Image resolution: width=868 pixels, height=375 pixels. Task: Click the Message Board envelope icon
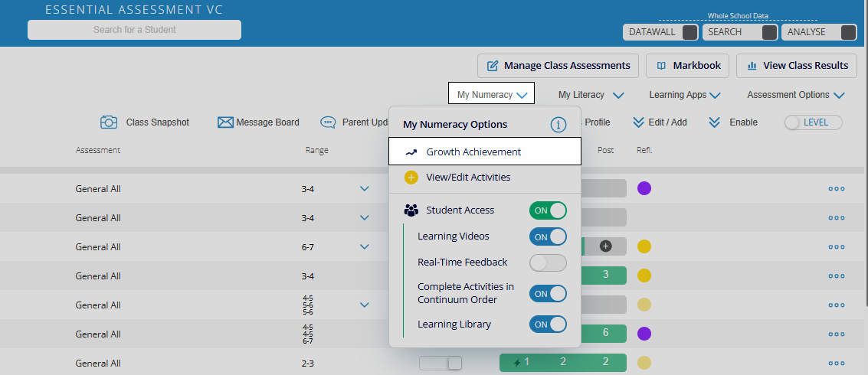(225, 122)
